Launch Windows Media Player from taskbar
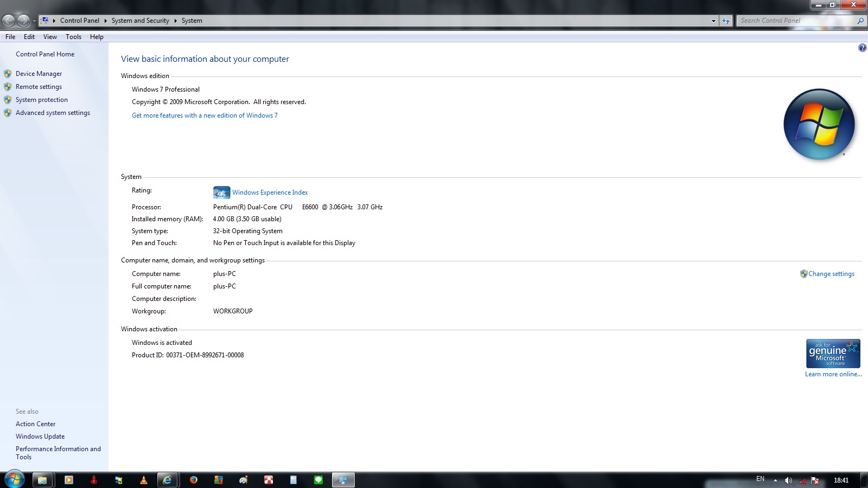 click(x=68, y=480)
